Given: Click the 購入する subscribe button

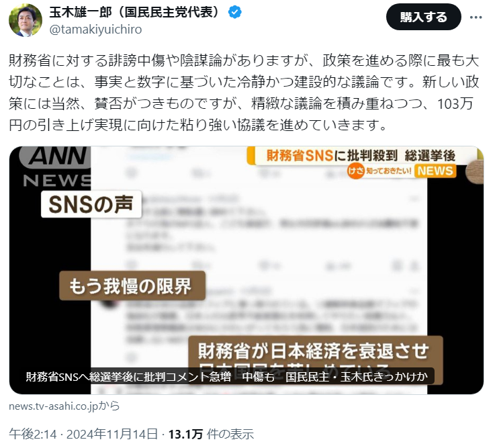Looking at the screenshot, I should pos(424,17).
